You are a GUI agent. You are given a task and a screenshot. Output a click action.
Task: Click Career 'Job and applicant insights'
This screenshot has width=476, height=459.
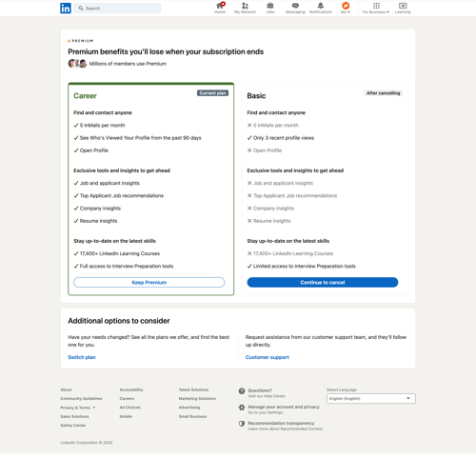point(109,183)
